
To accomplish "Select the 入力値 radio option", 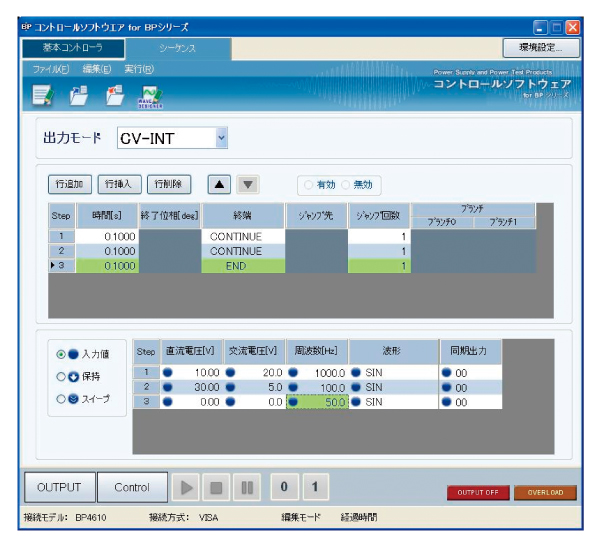I will tap(62, 354).
